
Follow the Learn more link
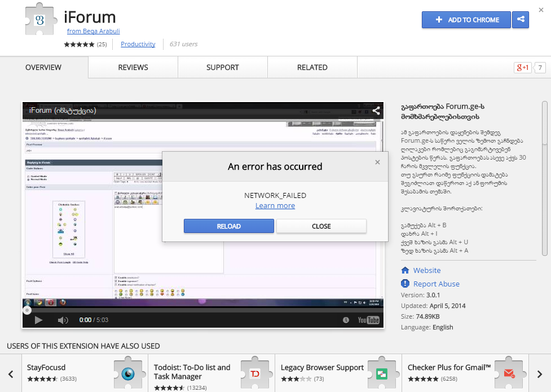tap(275, 206)
